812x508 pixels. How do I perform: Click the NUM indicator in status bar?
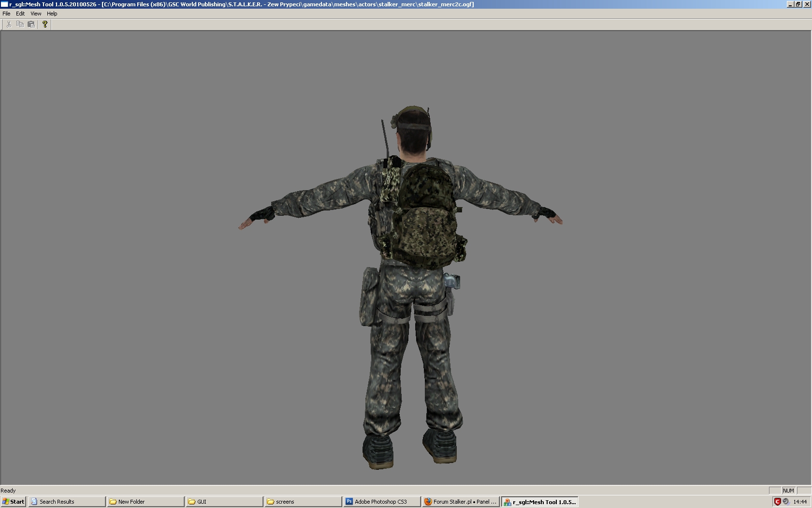tap(788, 491)
